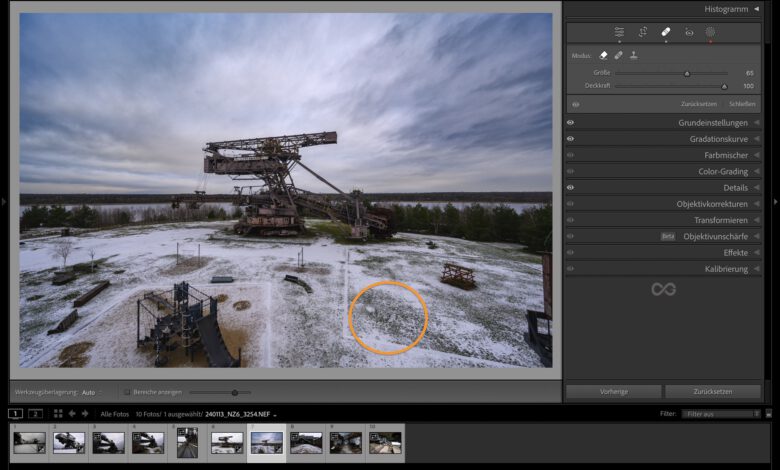The height and width of the screenshot is (470, 780).
Task: Open the Masking tool icon
Action: (710, 32)
